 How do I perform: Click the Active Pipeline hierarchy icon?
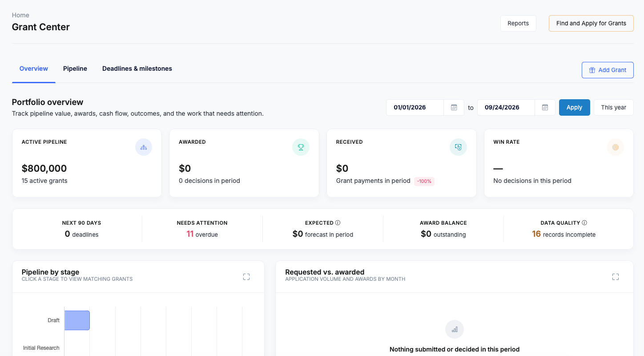pyautogui.click(x=144, y=147)
